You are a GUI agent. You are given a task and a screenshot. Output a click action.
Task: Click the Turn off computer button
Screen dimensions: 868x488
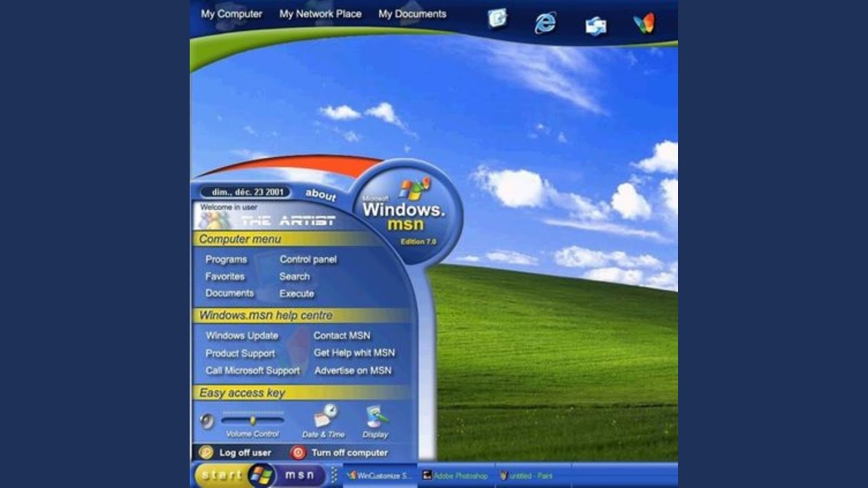[339, 453]
